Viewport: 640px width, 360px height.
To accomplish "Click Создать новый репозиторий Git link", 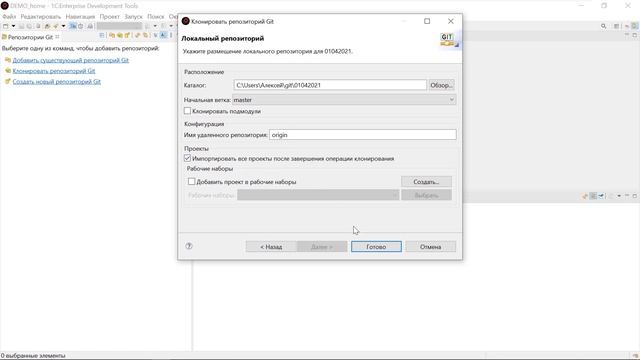I will point(57,81).
